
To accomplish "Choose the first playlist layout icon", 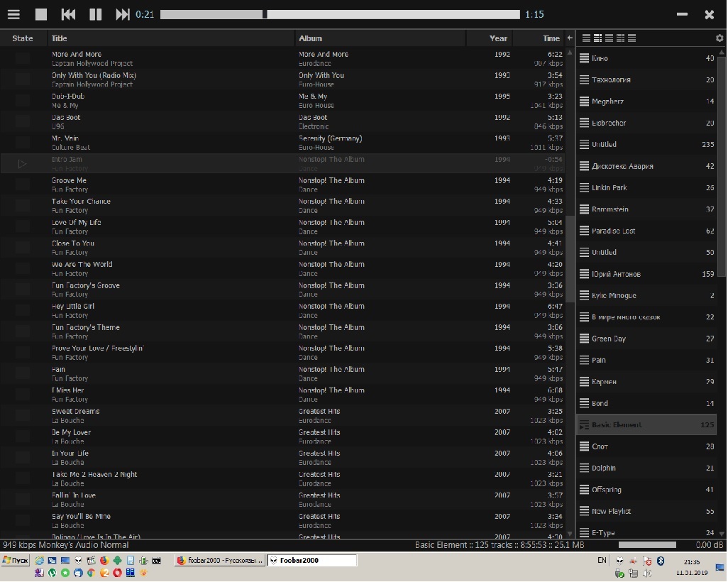I will pos(586,38).
